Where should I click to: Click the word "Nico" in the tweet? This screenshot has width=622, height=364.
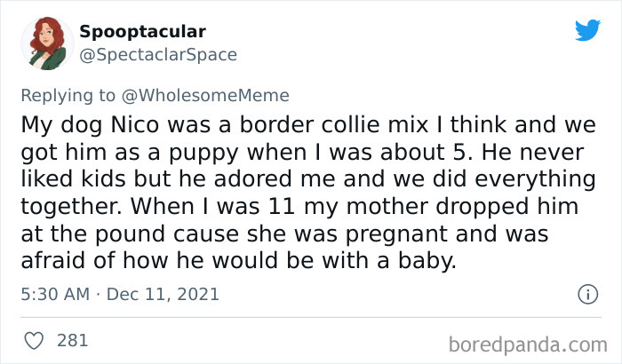click(135, 125)
